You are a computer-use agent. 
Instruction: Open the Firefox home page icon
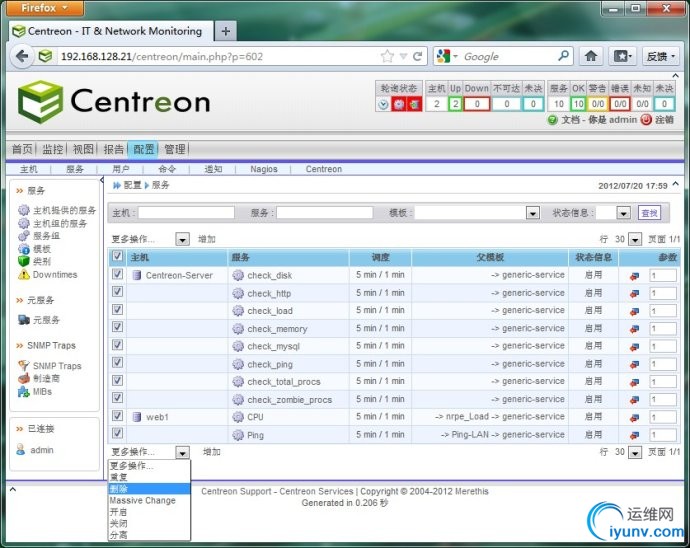591,56
